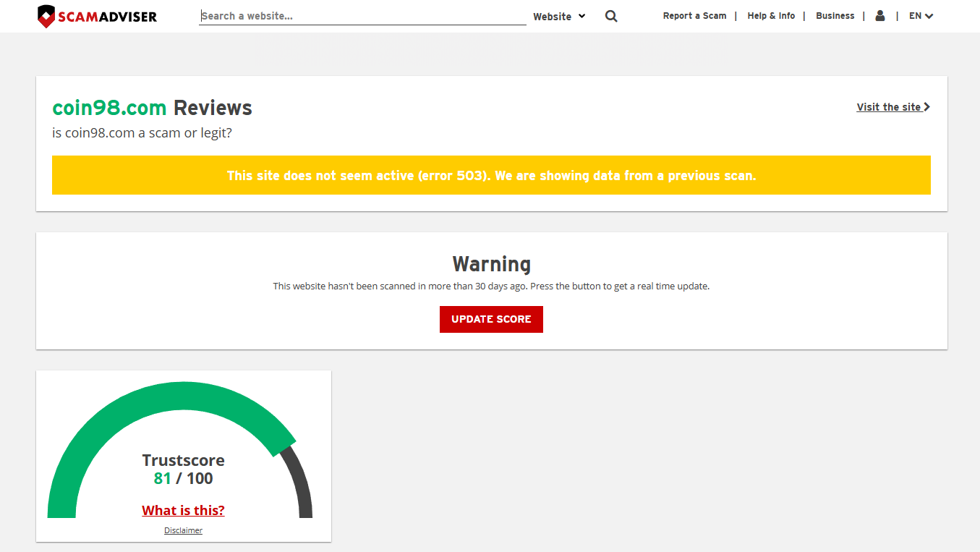Click the magnifier search icon
The width and height of the screenshot is (980, 552).
tap(611, 16)
